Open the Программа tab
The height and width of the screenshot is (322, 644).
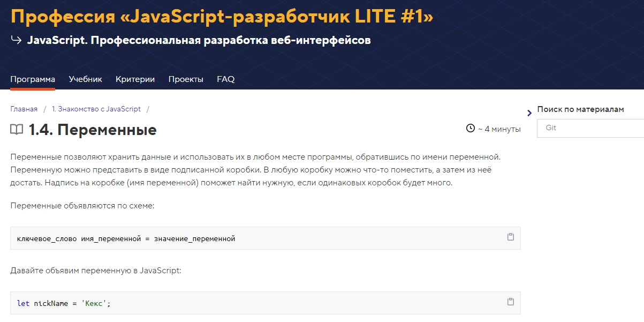(33, 79)
